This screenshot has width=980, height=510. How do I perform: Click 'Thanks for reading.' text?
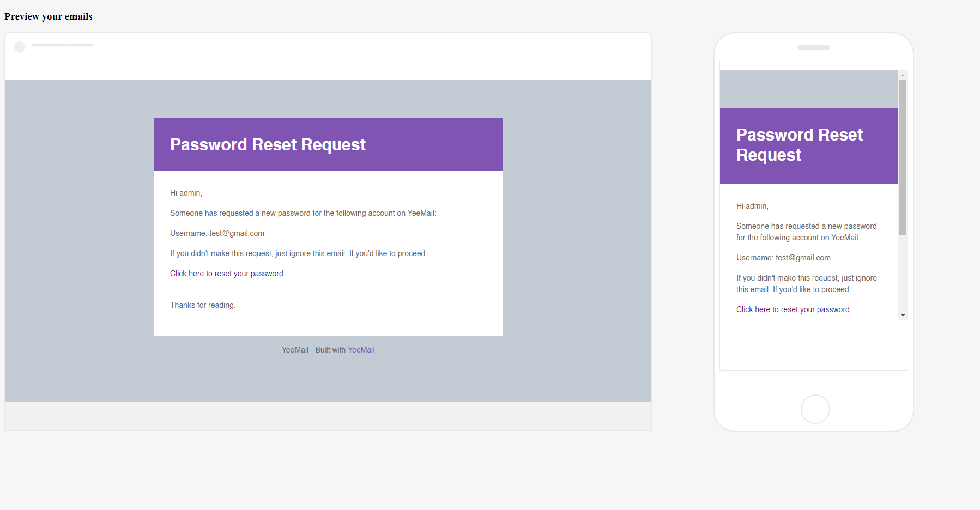pyautogui.click(x=203, y=305)
